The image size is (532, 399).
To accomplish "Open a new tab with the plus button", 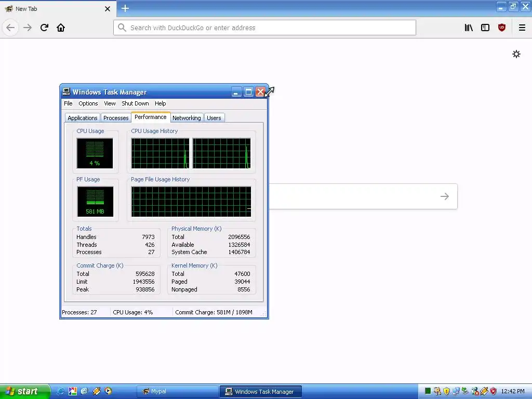I will tap(125, 8).
